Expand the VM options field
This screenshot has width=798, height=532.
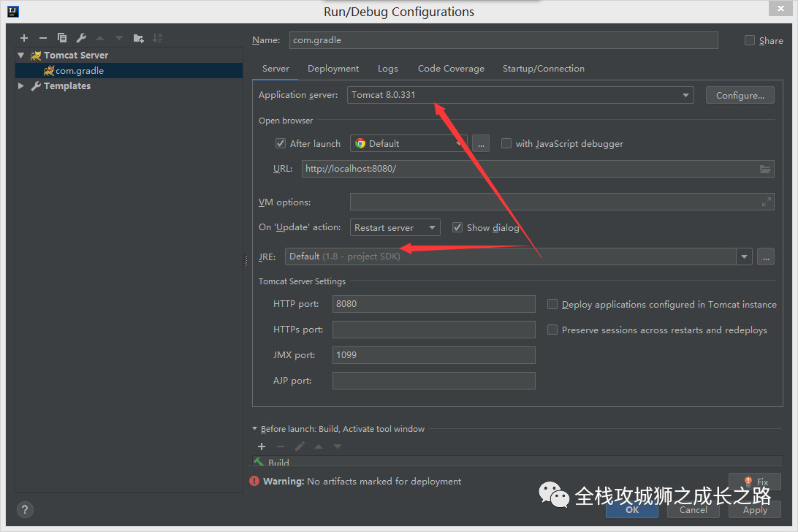tap(766, 202)
